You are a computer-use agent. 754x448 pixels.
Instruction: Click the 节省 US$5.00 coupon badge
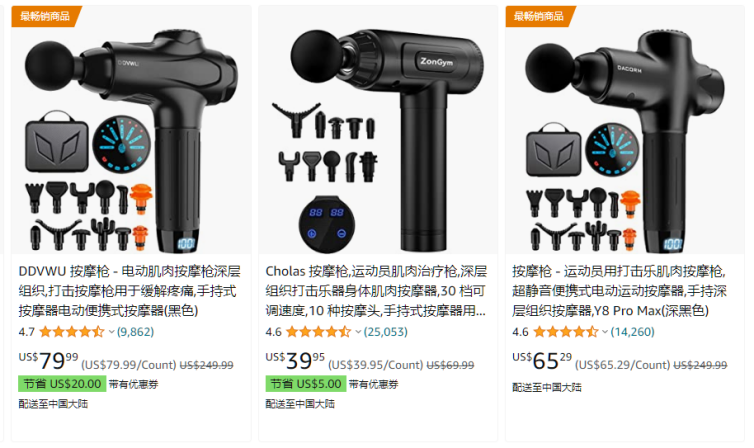tap(306, 384)
